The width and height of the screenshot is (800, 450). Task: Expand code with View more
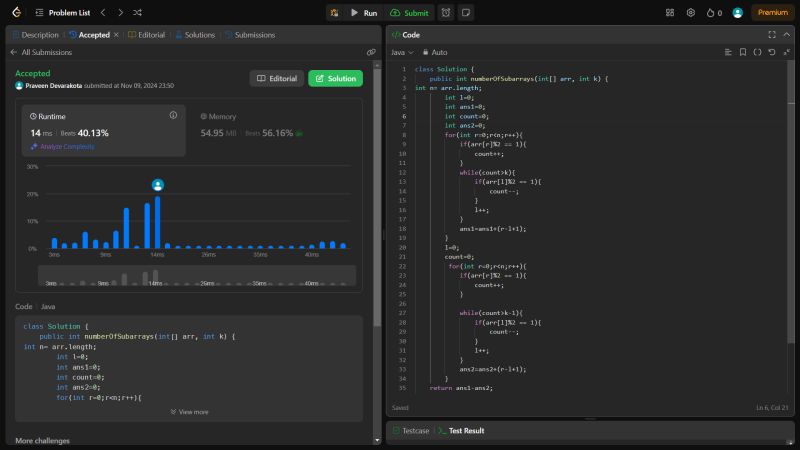(190, 411)
